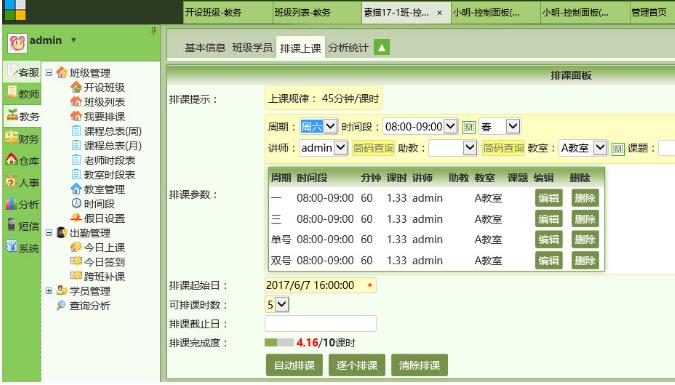Click the 逐个排课 button
This screenshot has height=385, width=675.
point(357,365)
